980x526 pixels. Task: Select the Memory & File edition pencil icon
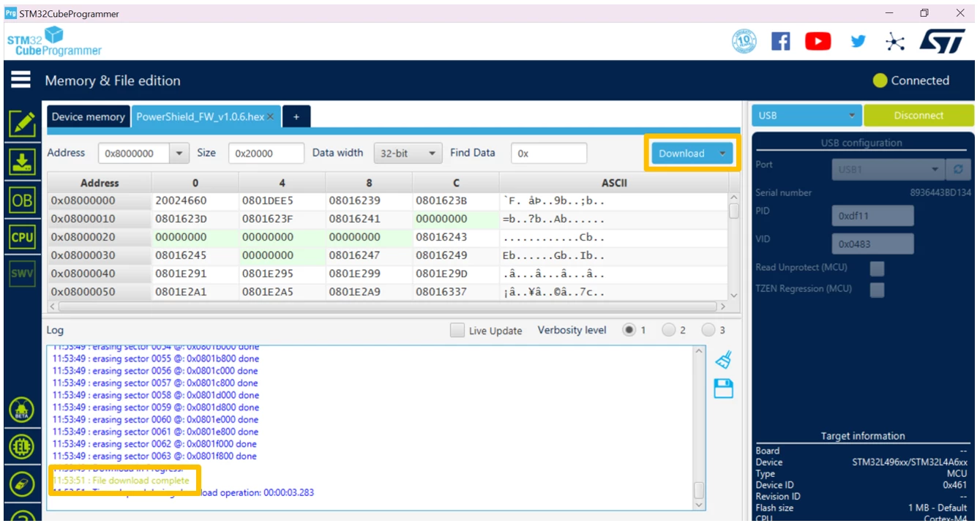22,124
